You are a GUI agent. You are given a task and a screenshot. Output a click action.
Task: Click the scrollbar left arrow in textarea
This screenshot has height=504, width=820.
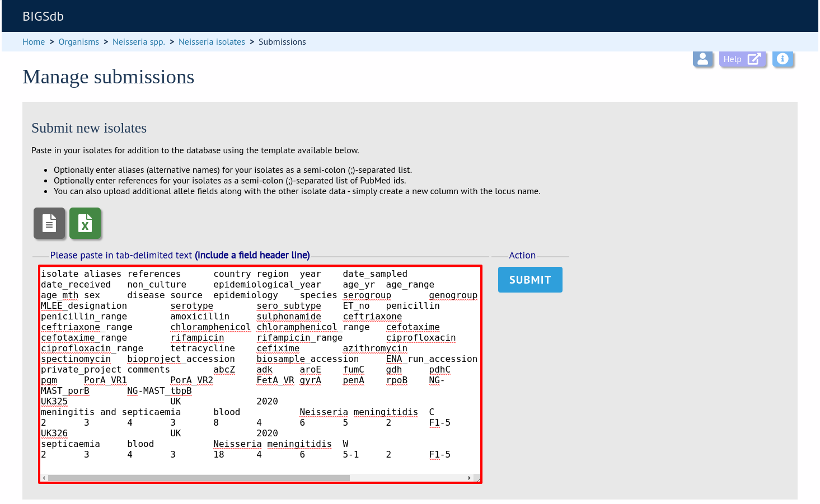pos(44,478)
